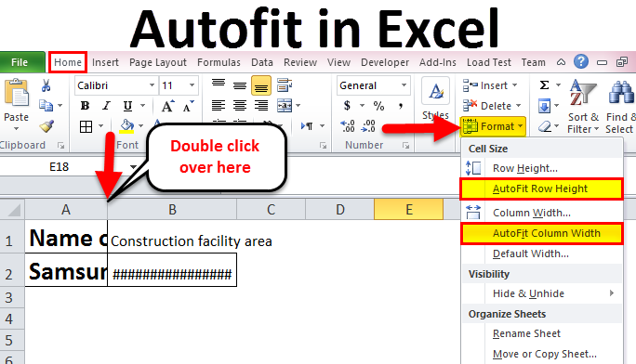Click the Delete cells button

point(492,106)
